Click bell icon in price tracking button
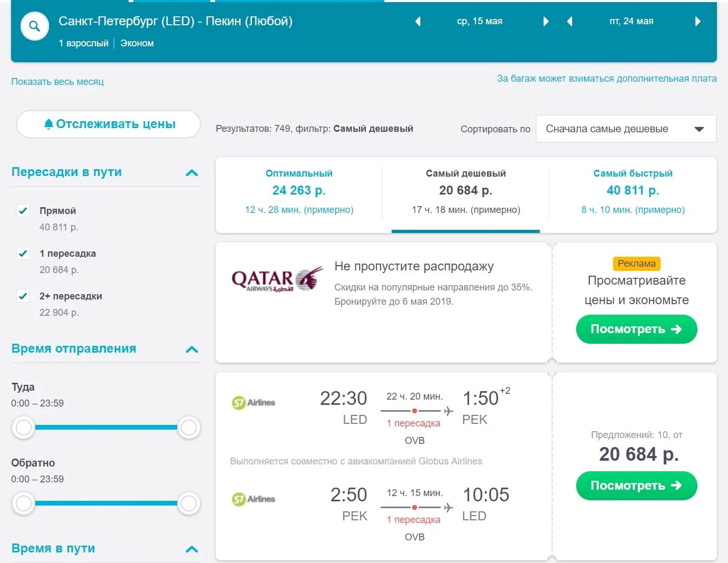Screen dimensions: 728x563 coord(48,124)
